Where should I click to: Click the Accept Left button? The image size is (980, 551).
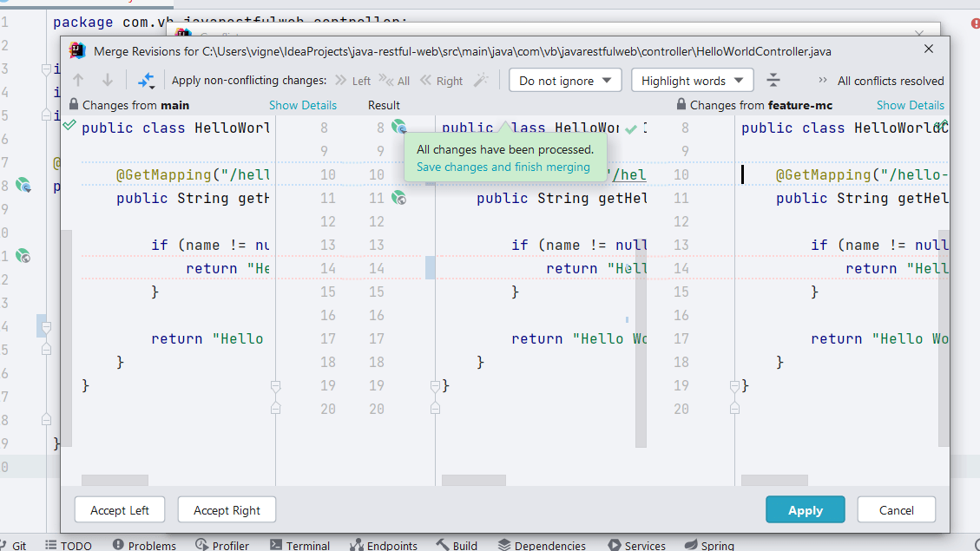[x=119, y=509]
